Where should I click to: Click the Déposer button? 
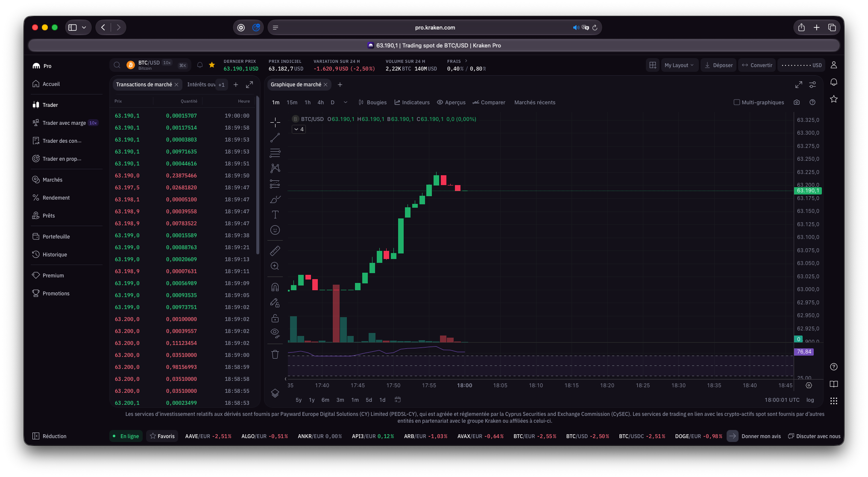click(x=718, y=65)
